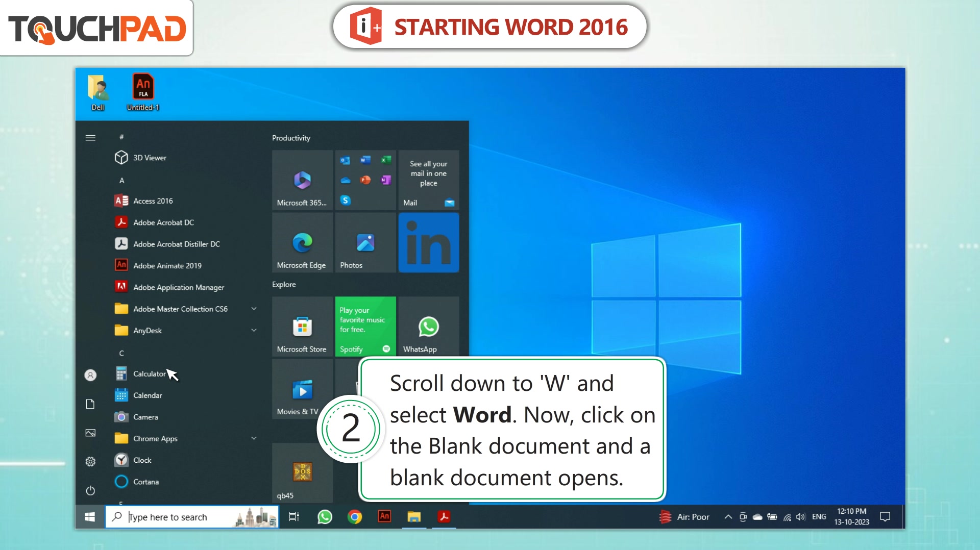Screen dimensions: 980x550
Task: Open the network icon in system tray
Action: 787,517
